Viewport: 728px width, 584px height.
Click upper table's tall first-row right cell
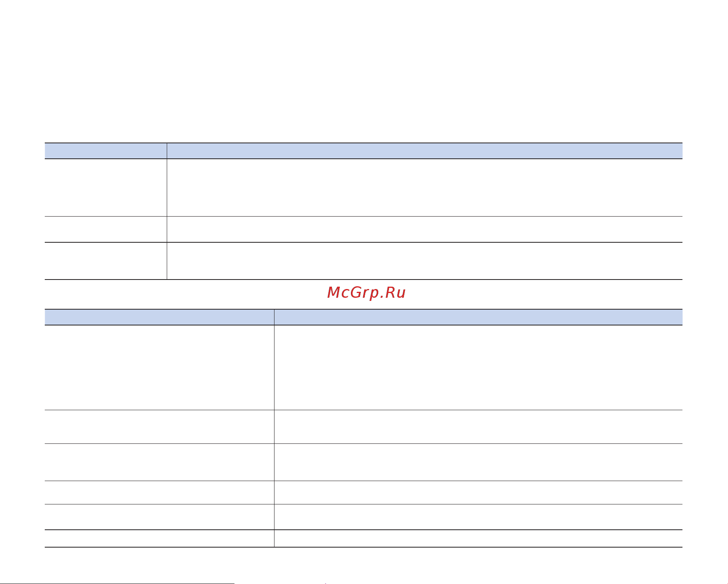[425, 188]
